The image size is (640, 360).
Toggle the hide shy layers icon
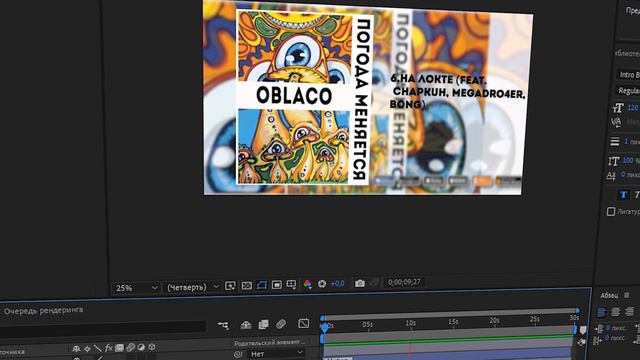point(246,325)
